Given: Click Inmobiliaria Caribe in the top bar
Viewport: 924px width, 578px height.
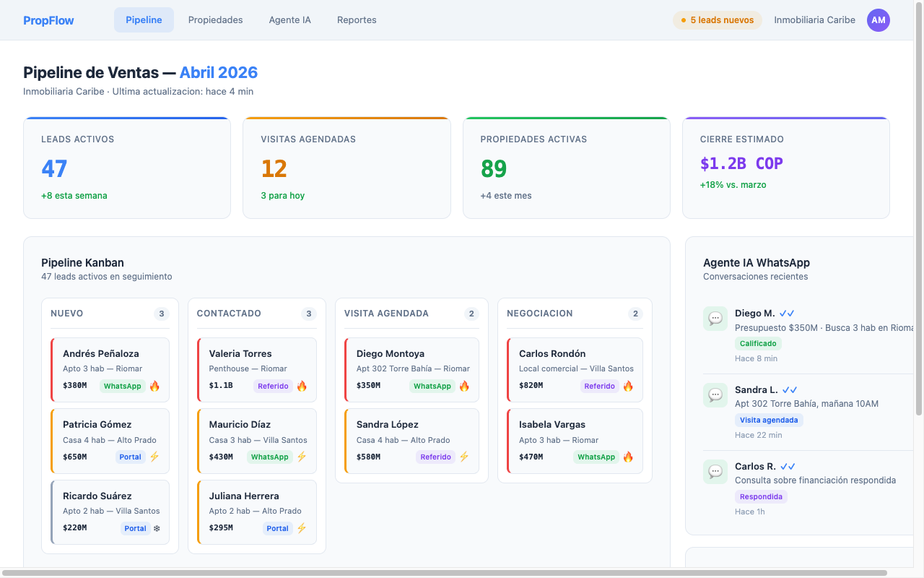Looking at the screenshot, I should (x=814, y=20).
